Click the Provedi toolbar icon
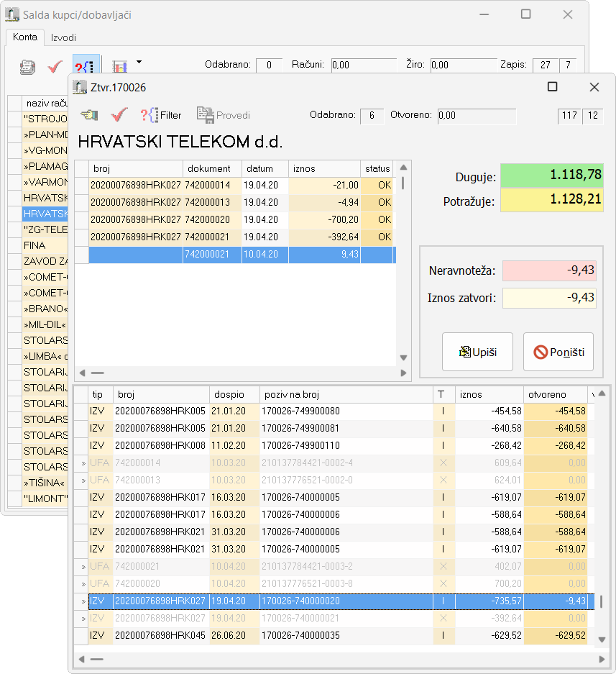The width and height of the screenshot is (616, 674). [x=224, y=115]
